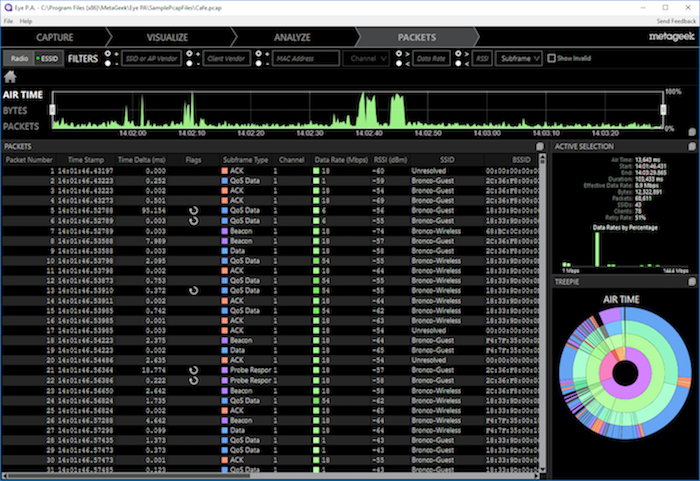
Task: Select packet row 17 in the table
Action: coord(271,330)
